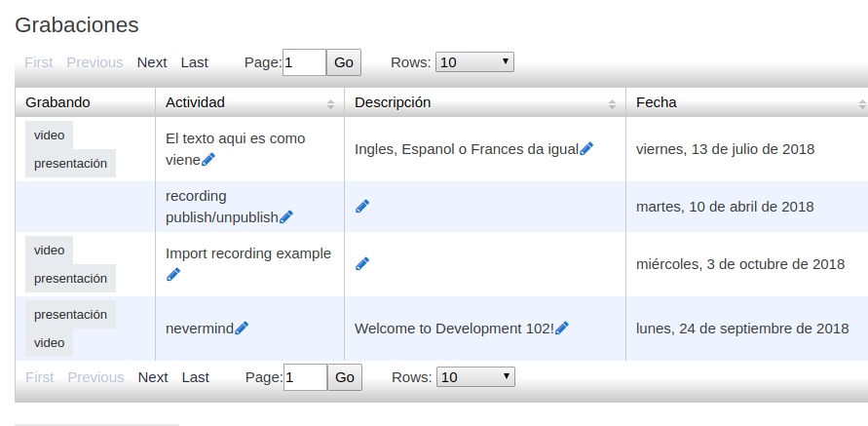Focus the top Page number field
Viewport: 868px width, 426px height.
[x=305, y=62]
